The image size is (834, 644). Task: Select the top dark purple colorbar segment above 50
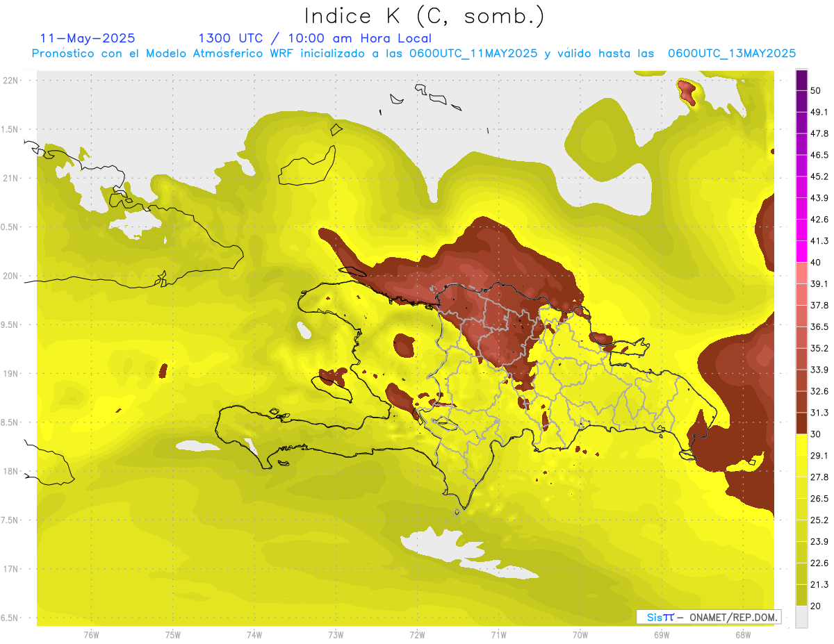[801, 81]
